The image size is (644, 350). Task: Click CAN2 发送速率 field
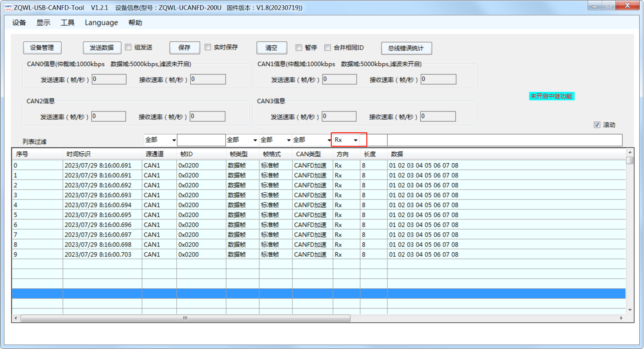(x=109, y=116)
